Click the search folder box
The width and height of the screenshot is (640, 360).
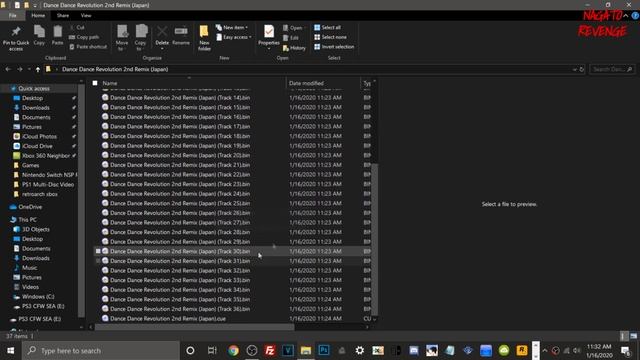pyautogui.click(x=612, y=69)
